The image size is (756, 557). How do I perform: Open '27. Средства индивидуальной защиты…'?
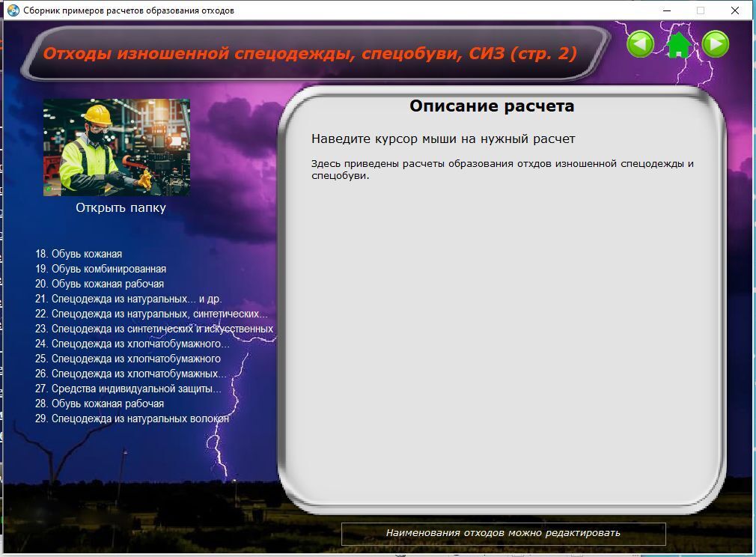(128, 389)
